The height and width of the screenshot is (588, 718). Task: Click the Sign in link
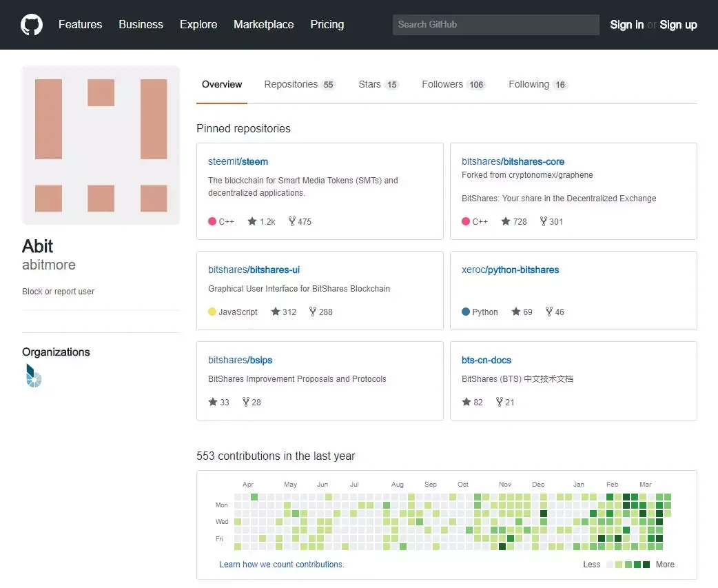626,25
